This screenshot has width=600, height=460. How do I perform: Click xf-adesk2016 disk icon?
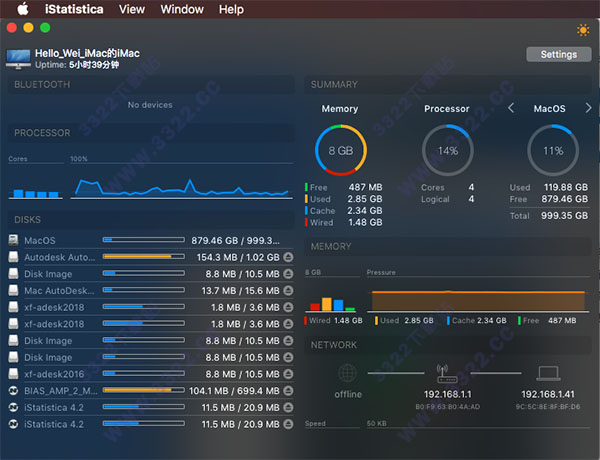coord(13,374)
